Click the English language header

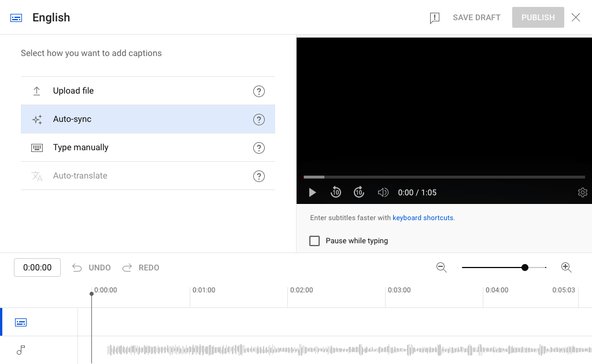pyautogui.click(x=51, y=17)
